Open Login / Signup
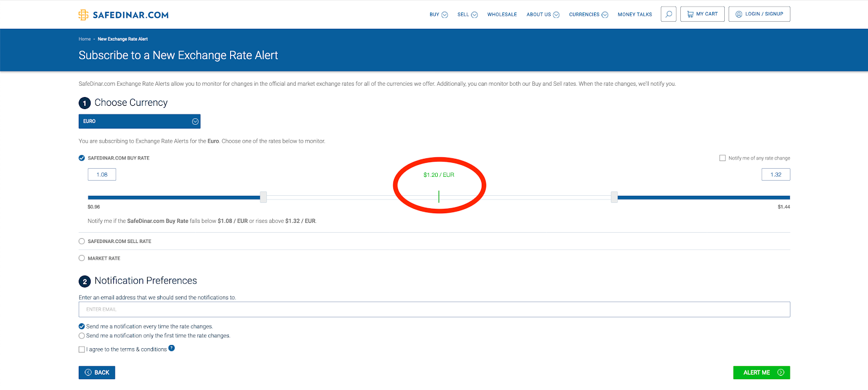868x390 pixels. [x=759, y=14]
